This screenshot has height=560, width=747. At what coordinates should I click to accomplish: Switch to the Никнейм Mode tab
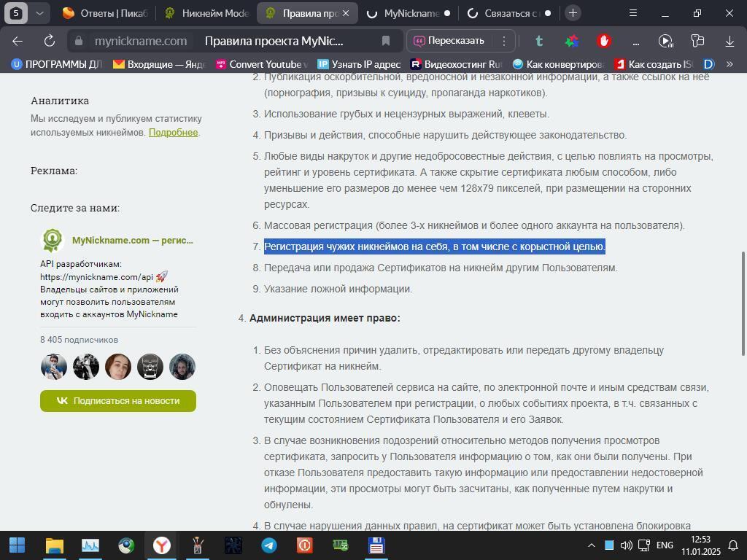click(x=206, y=13)
